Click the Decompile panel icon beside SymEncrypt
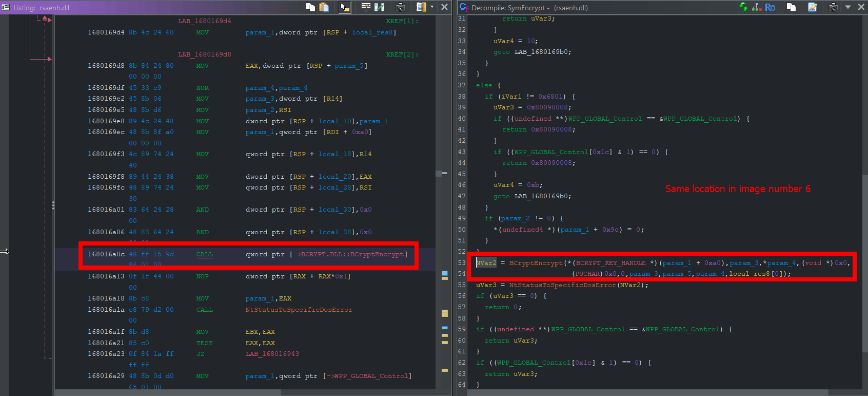 click(464, 7)
